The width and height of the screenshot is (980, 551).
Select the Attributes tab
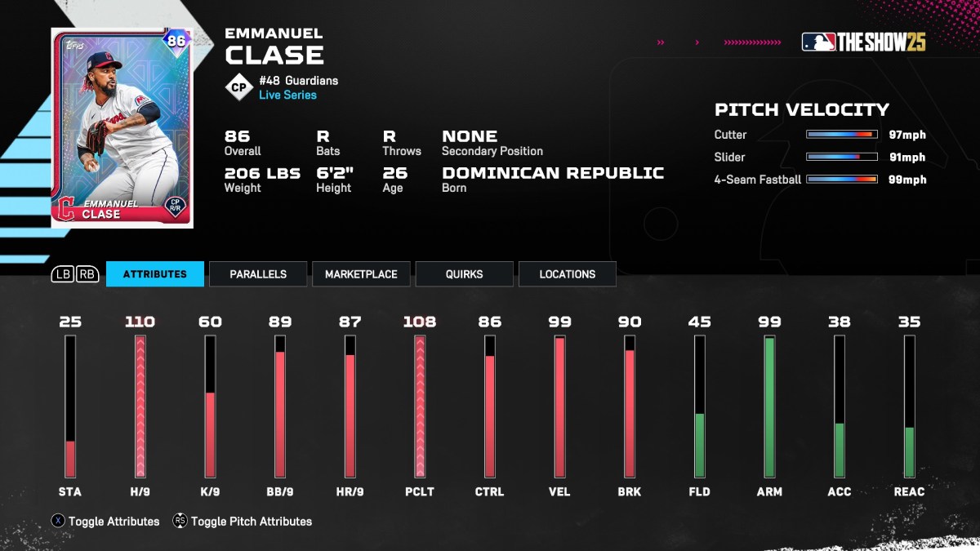154,274
